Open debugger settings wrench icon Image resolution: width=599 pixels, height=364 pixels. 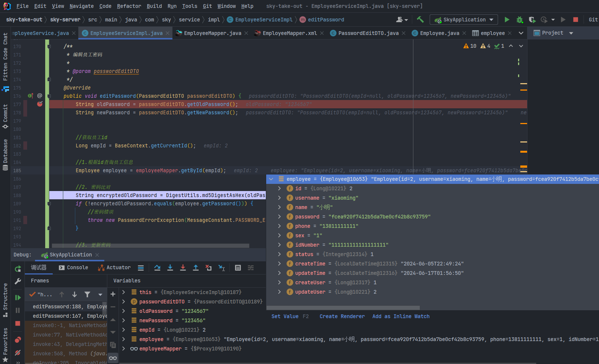pyautogui.click(x=18, y=281)
